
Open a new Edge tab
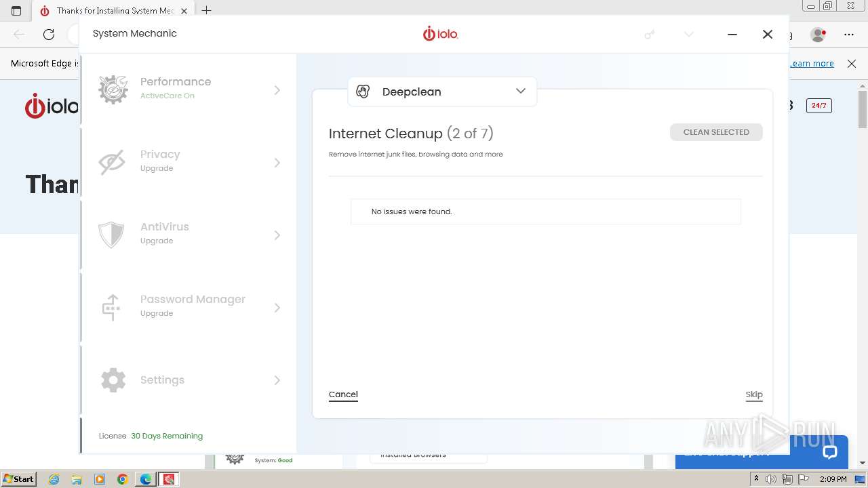[x=207, y=10]
